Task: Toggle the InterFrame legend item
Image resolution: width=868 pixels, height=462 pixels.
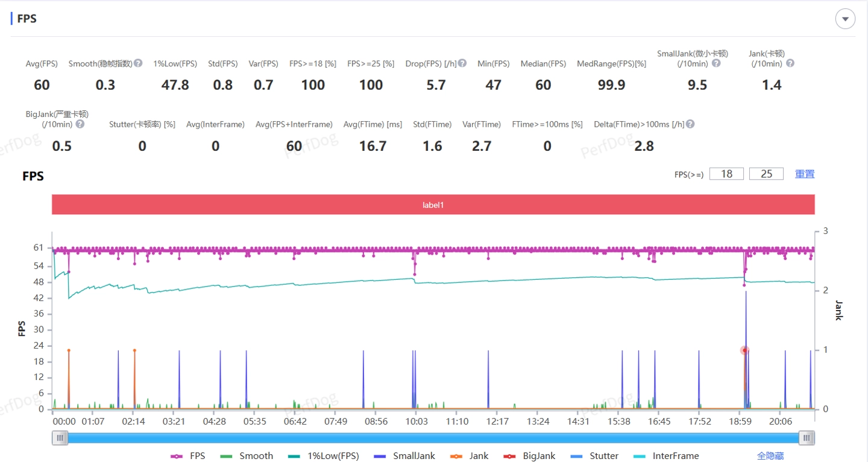Action: [x=666, y=456]
